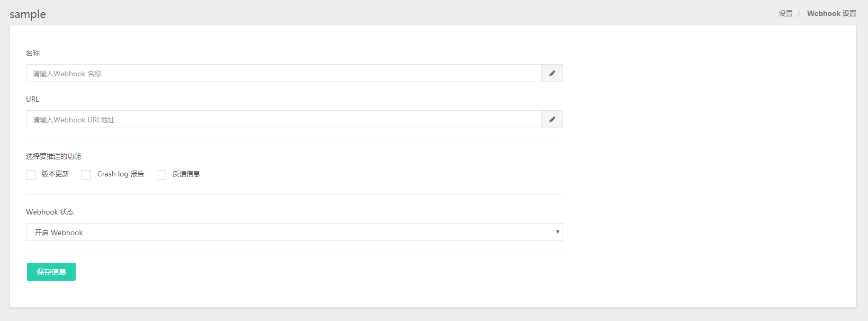
Task: Click the pencil icon beside the 名称 field
Action: [552, 73]
